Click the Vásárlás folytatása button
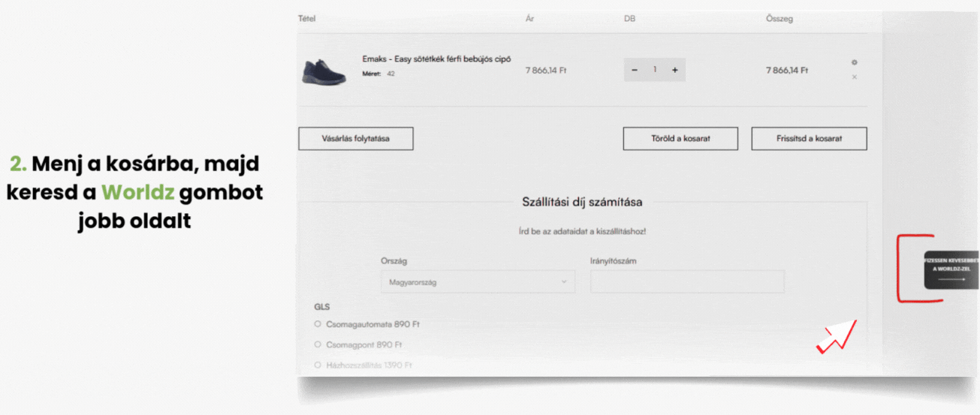 (x=356, y=139)
